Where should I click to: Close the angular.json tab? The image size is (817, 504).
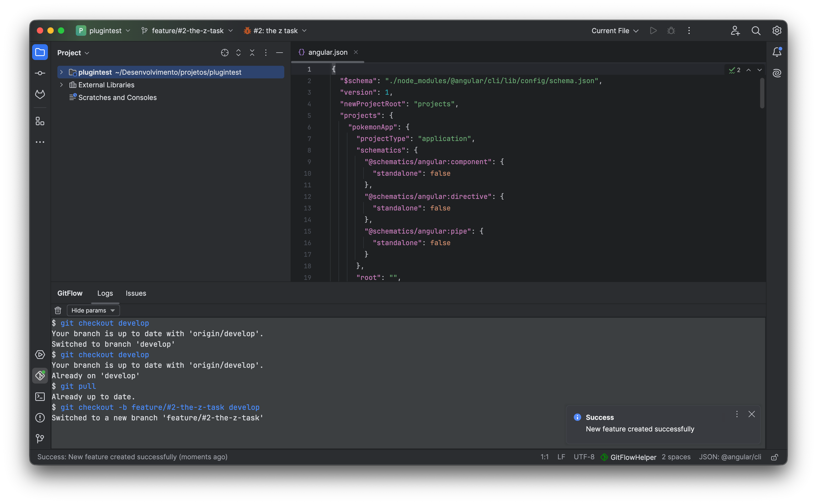356,52
